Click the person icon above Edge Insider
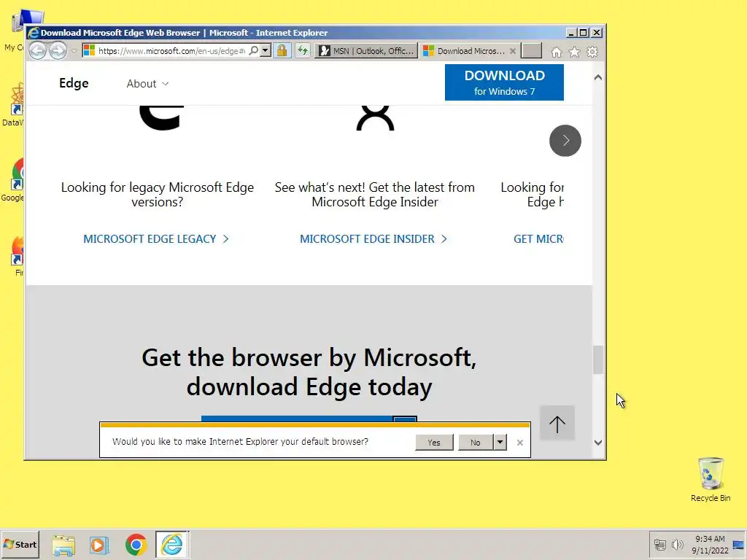 [376, 117]
